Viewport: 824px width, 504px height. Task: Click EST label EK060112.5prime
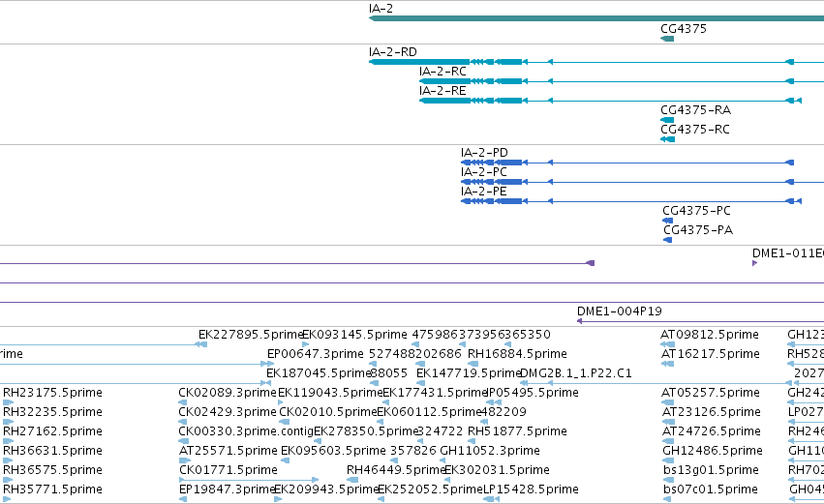pos(429,413)
